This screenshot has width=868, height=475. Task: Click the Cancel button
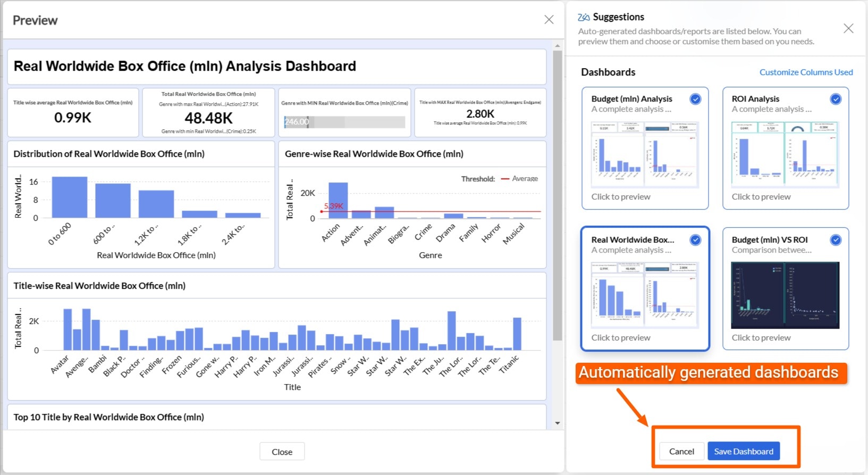[681, 451]
